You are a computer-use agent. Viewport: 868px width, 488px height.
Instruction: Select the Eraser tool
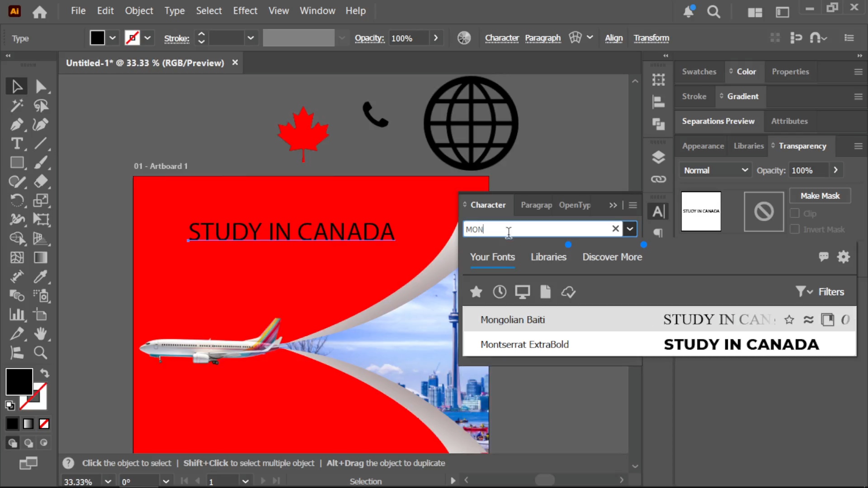(41, 181)
